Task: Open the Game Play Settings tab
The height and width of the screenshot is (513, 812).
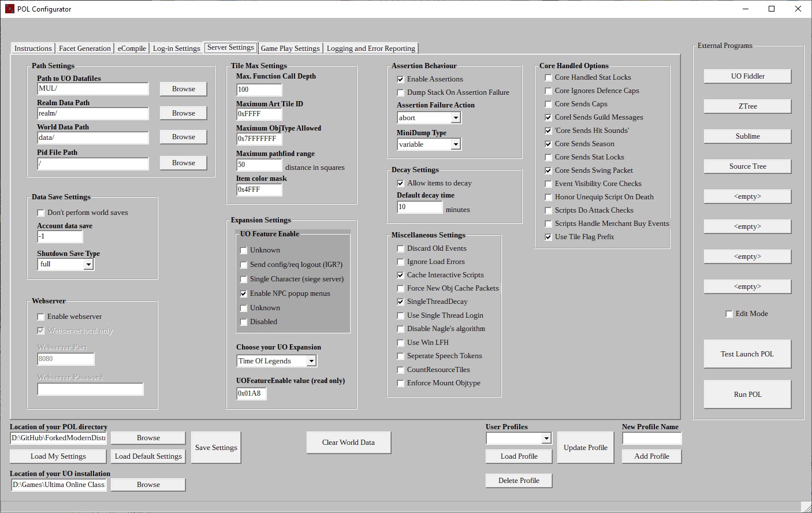Action: [290, 49]
